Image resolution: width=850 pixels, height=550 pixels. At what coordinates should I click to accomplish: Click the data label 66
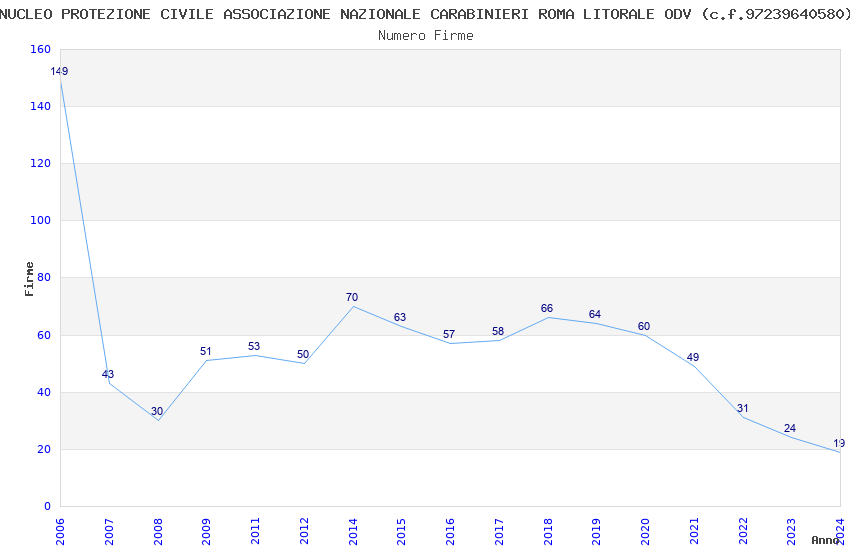546,308
